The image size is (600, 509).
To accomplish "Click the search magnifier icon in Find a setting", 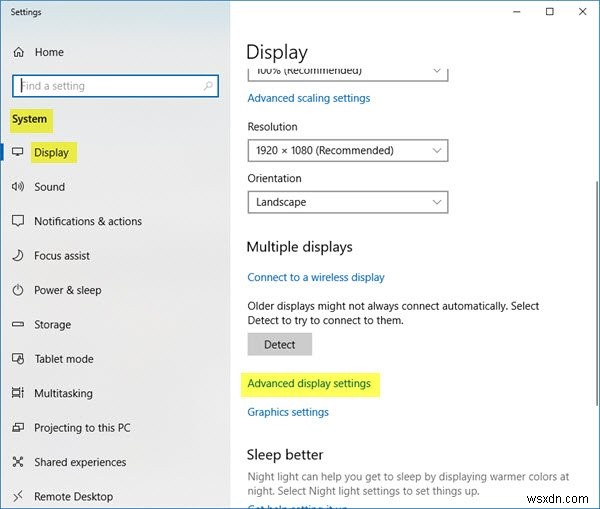I will (x=208, y=86).
